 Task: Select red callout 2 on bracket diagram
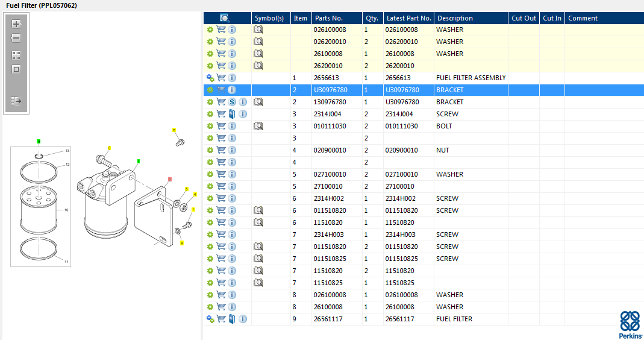coord(170,179)
